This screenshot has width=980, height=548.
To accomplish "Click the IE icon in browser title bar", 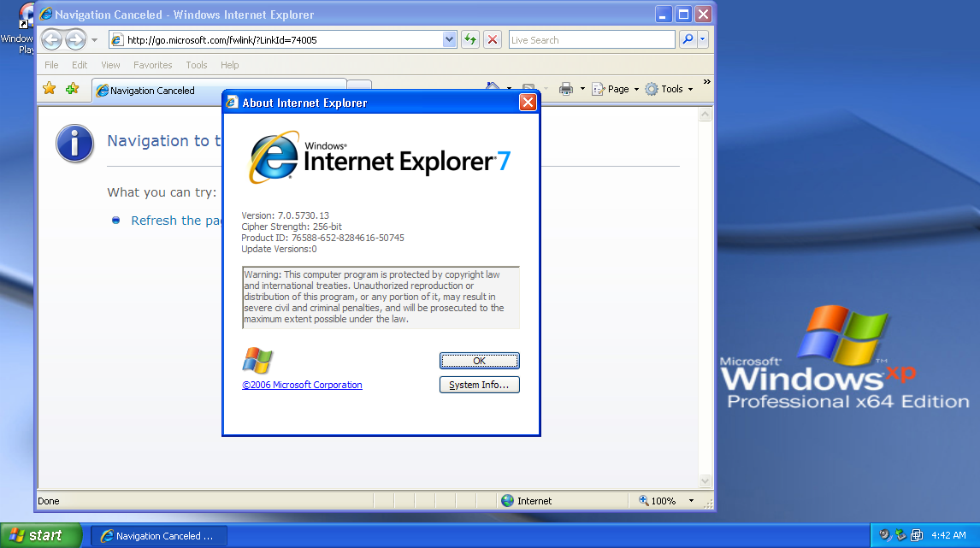I will (x=46, y=14).
